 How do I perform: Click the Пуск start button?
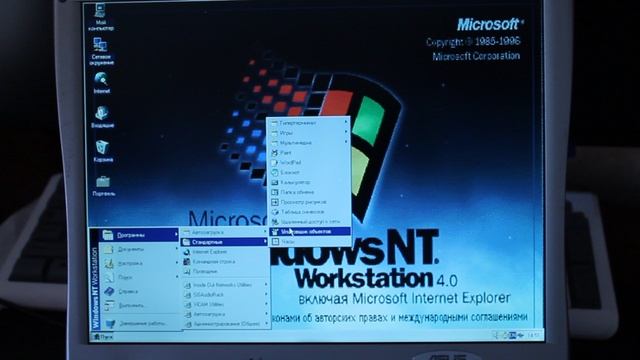click(x=103, y=337)
